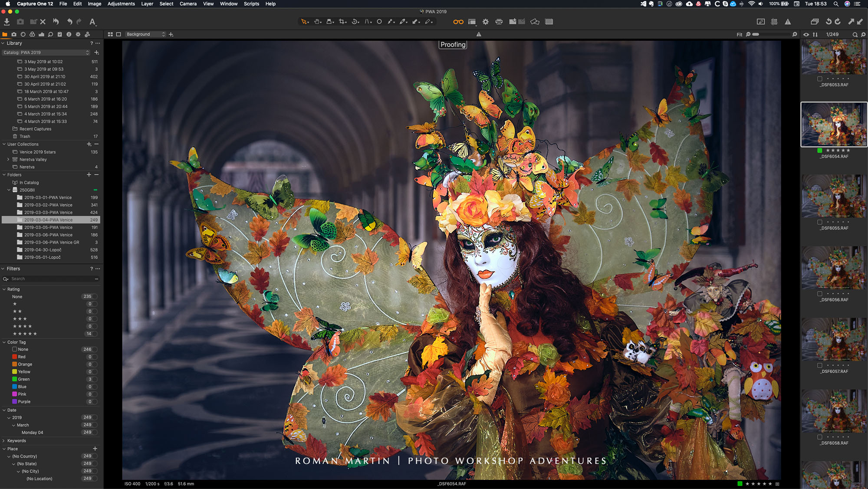Open the Layer menu

pyautogui.click(x=147, y=4)
